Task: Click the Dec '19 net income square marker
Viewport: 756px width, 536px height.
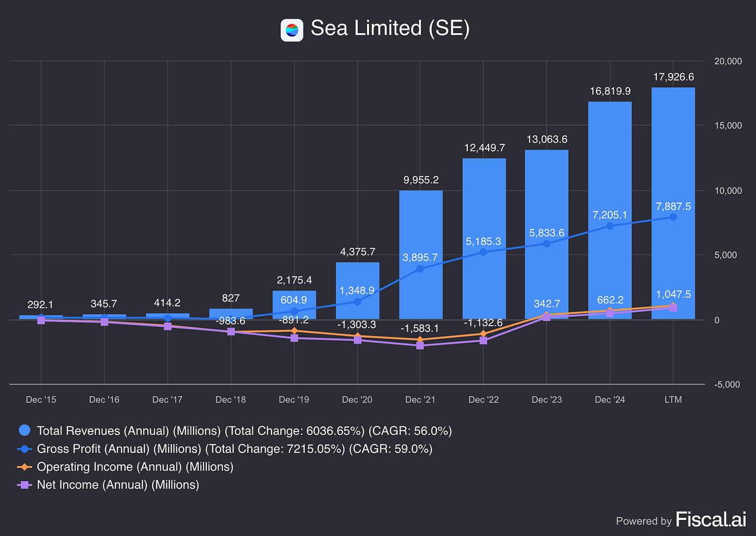Action: click(x=294, y=338)
